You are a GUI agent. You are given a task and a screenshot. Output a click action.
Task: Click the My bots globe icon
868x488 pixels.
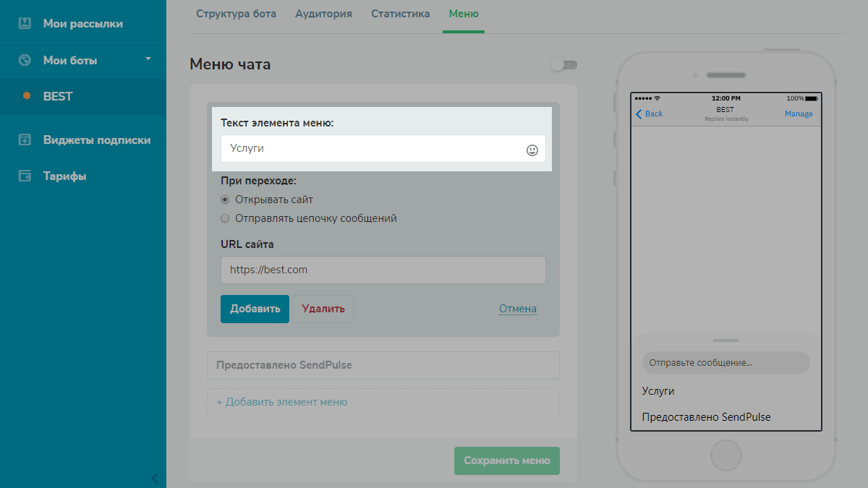point(25,60)
